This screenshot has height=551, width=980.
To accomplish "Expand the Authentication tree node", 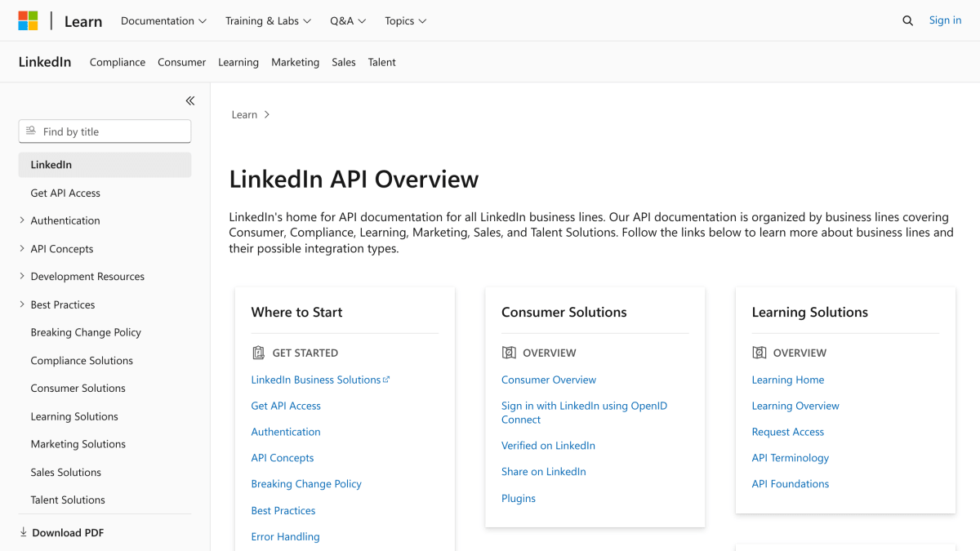I will coord(22,220).
